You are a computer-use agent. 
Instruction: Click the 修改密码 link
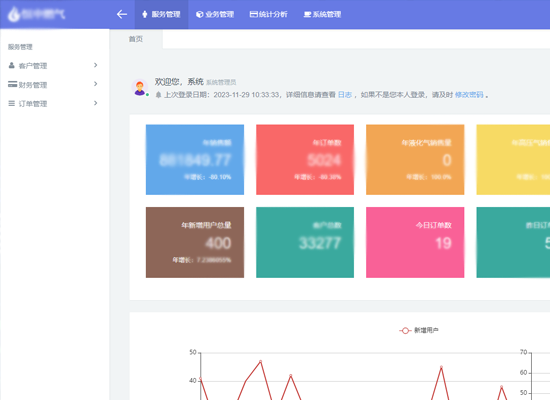(x=469, y=95)
